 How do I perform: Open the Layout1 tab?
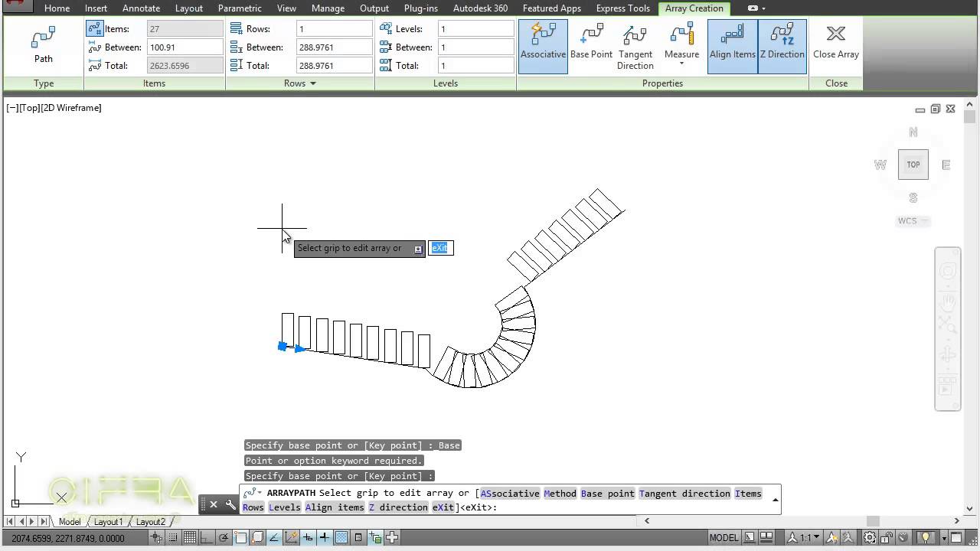(x=108, y=522)
